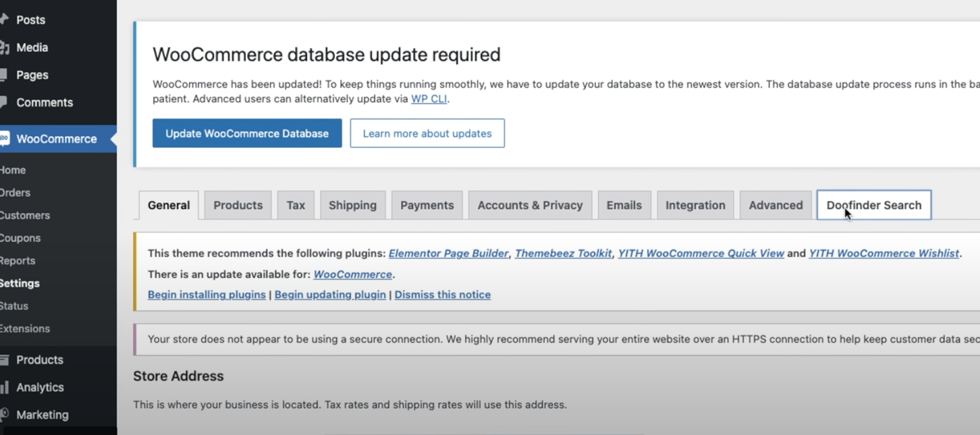Switch to the Products settings tab

pos(238,205)
